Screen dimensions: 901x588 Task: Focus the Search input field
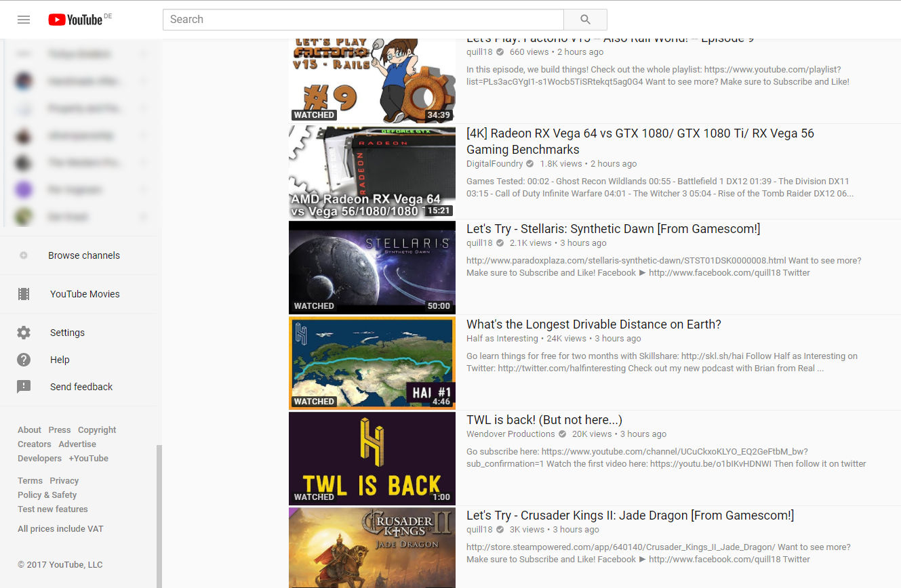coord(363,20)
